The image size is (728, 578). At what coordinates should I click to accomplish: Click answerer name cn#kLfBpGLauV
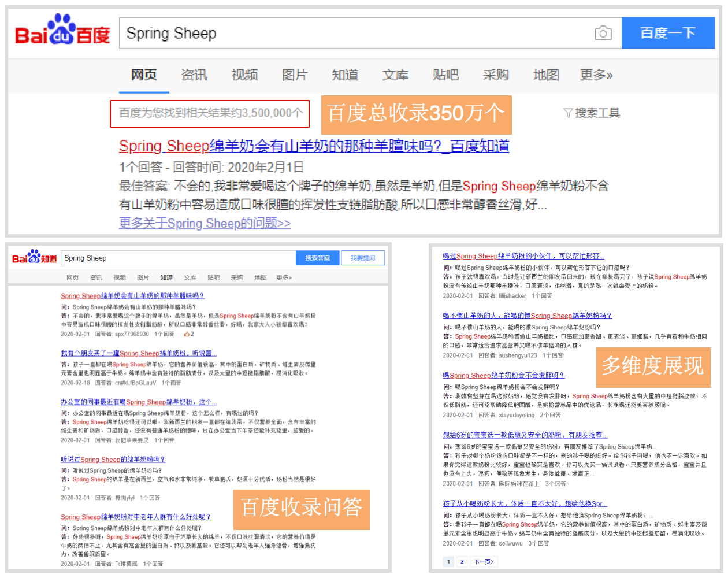(135, 383)
